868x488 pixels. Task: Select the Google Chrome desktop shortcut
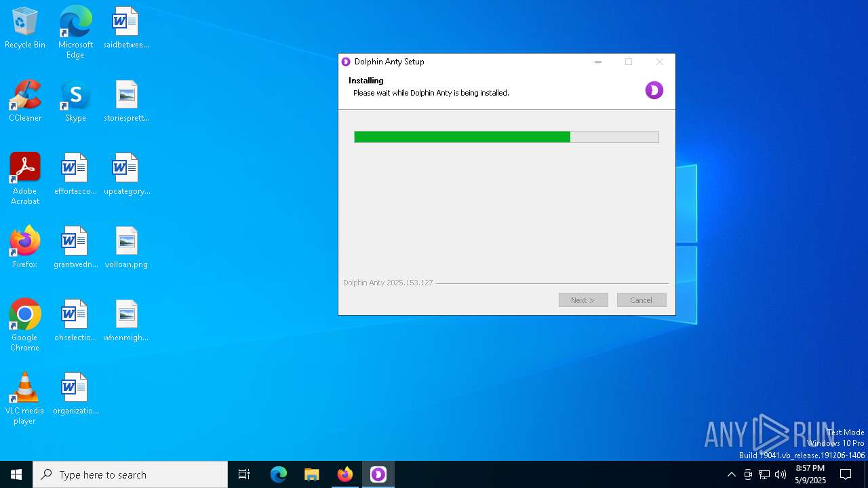pos(25,325)
